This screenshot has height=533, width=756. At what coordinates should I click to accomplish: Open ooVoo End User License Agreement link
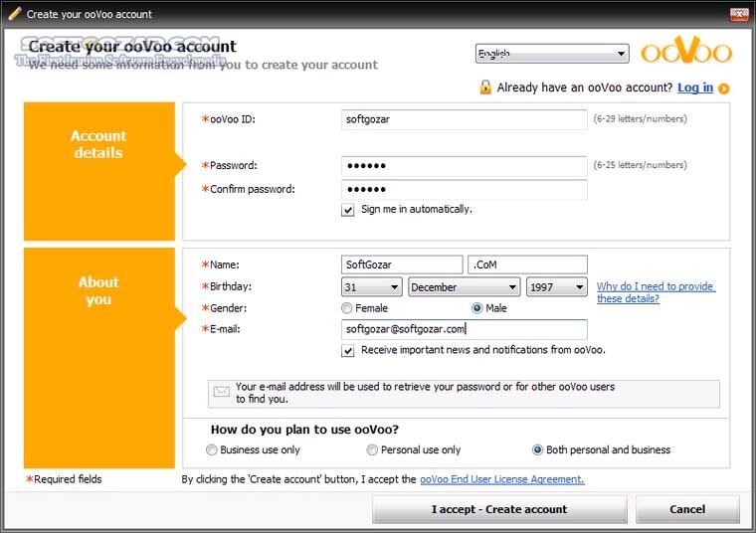click(501, 479)
